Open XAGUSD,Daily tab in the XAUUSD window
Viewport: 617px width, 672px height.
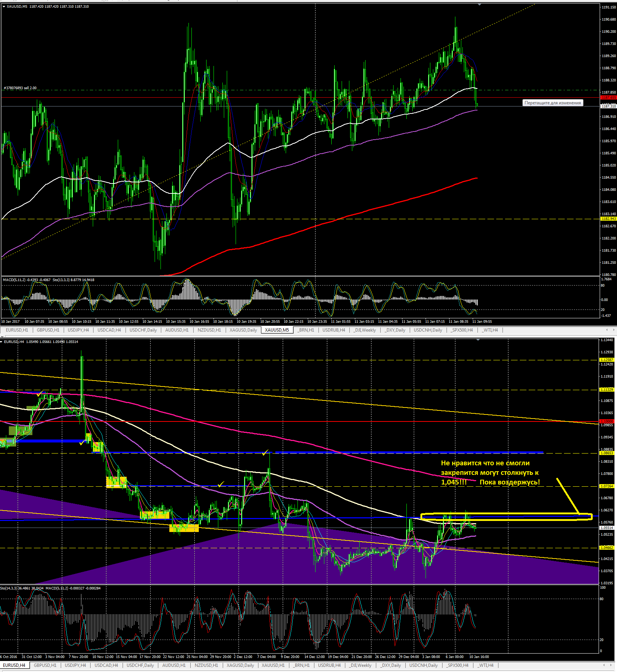[x=243, y=330]
